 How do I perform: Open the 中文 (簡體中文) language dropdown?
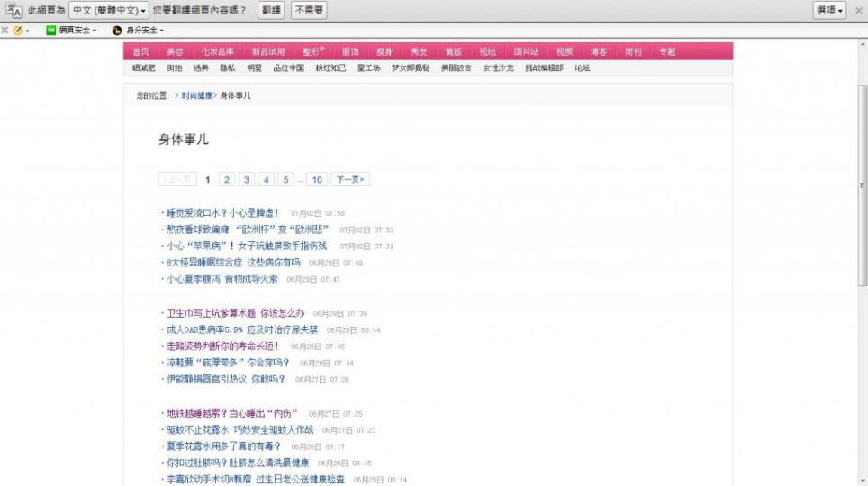tap(109, 11)
